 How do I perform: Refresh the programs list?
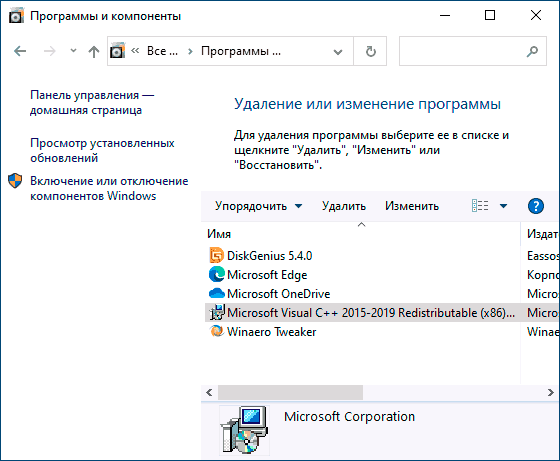tap(370, 51)
